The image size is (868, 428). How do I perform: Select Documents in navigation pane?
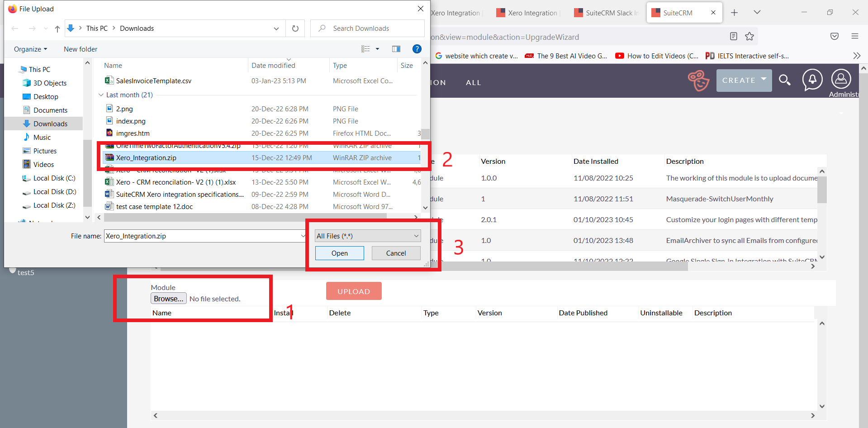(x=50, y=110)
